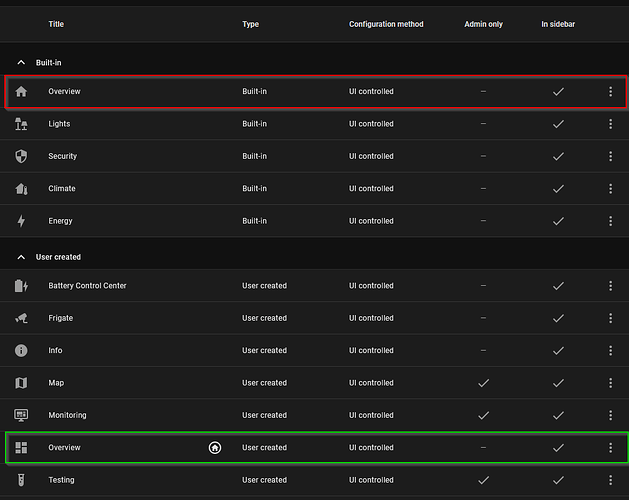Image resolution: width=629 pixels, height=500 pixels.
Task: Open the three-dot menu for built-in Overview
Action: 611,91
